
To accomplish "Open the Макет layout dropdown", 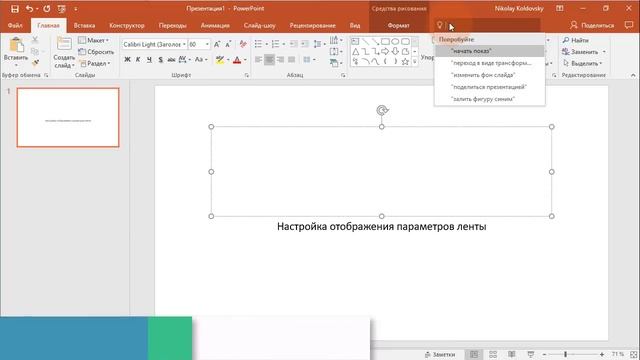I will (94, 40).
